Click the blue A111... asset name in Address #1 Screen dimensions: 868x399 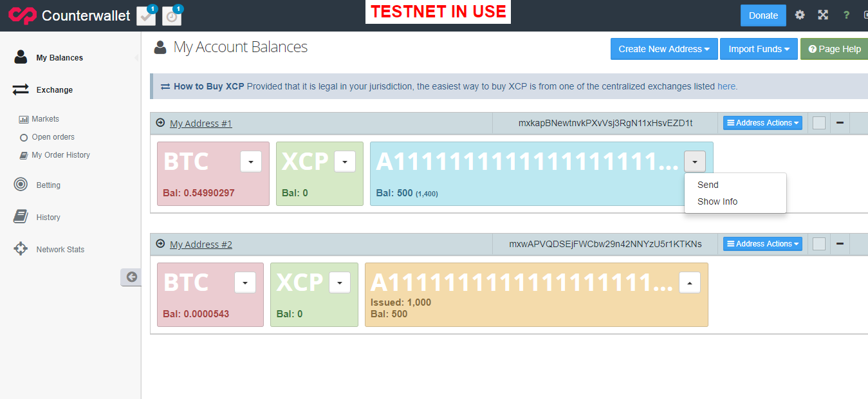pyautogui.click(x=527, y=162)
